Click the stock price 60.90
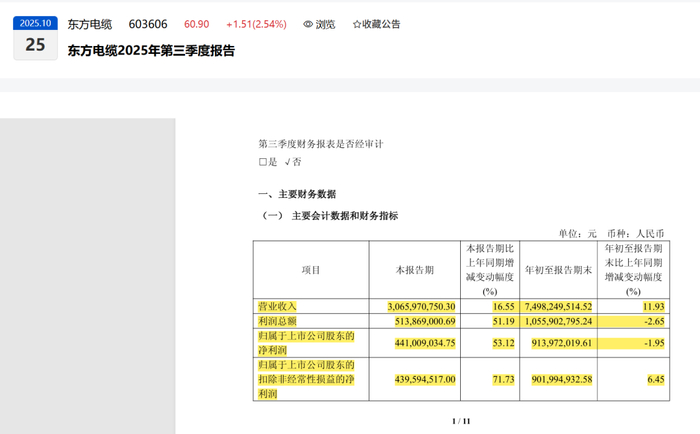This screenshot has height=434, width=700. [x=196, y=24]
